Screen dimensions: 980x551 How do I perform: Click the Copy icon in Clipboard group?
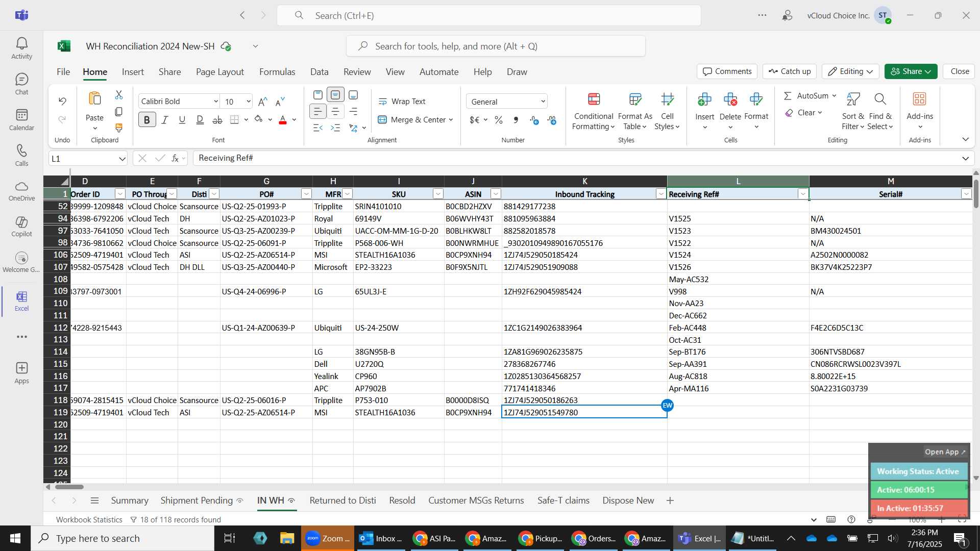119,111
